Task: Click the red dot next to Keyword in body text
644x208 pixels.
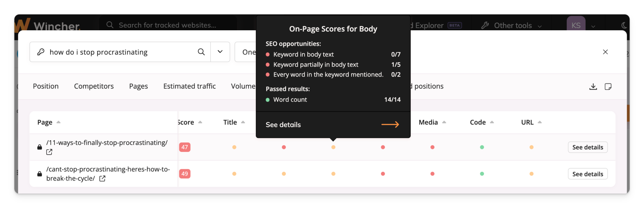Action: (268, 54)
